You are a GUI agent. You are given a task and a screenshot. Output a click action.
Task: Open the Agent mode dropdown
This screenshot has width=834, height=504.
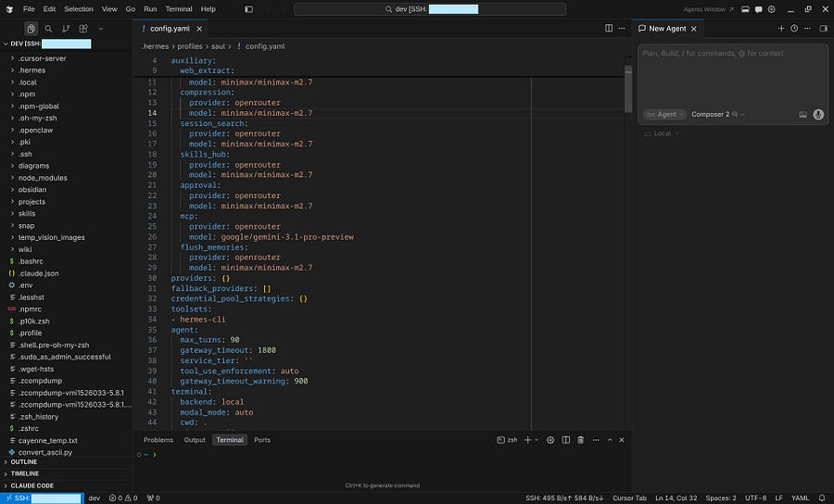pyautogui.click(x=664, y=115)
